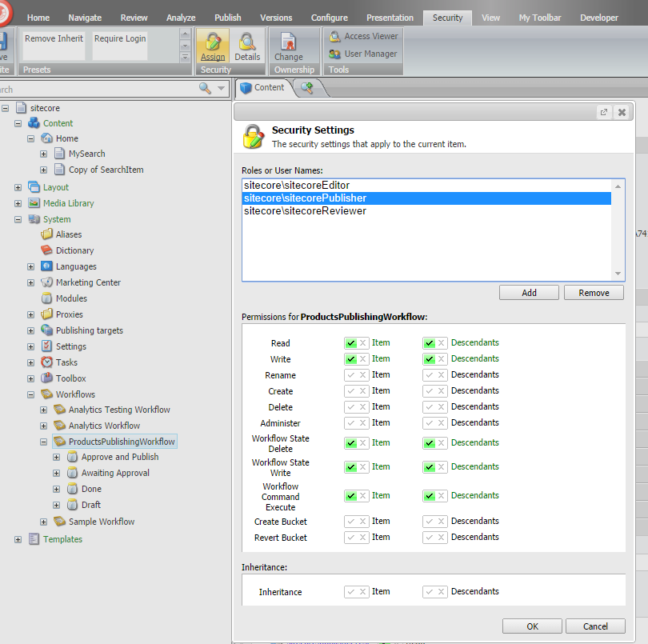Switch to the Presentation ribbon tab

(x=390, y=18)
